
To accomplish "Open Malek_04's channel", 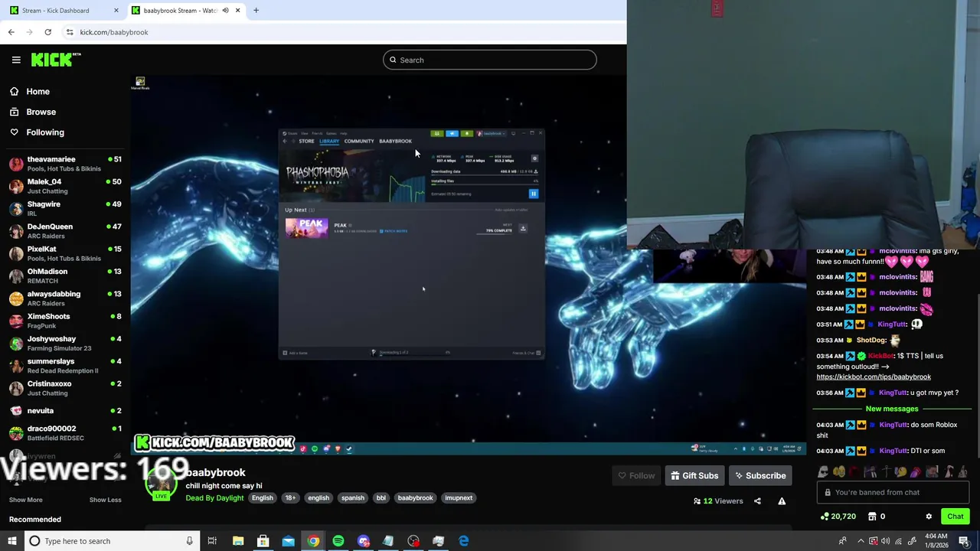I will tap(65, 186).
